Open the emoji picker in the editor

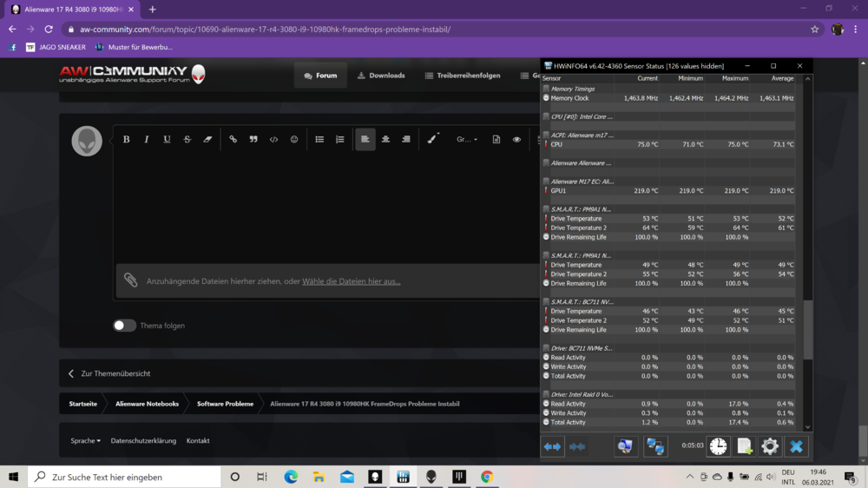click(x=294, y=139)
